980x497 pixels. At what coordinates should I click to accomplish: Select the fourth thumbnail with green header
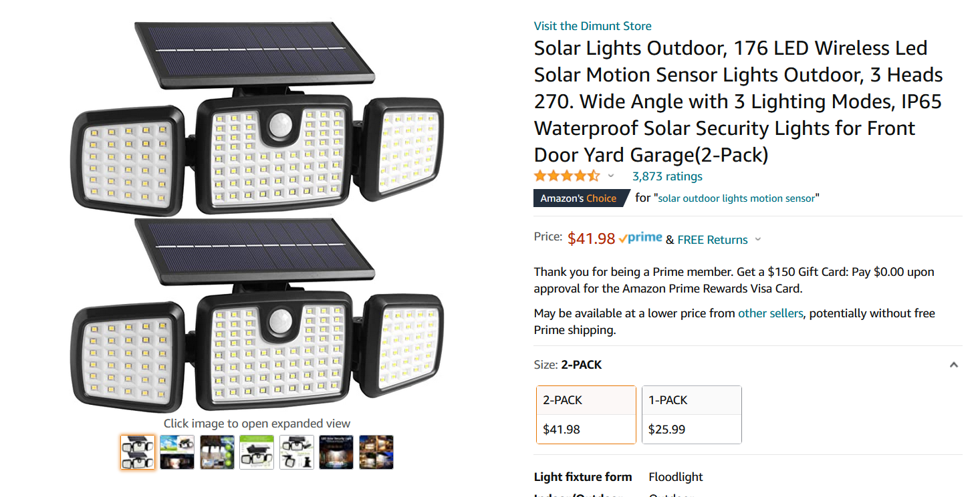257,452
